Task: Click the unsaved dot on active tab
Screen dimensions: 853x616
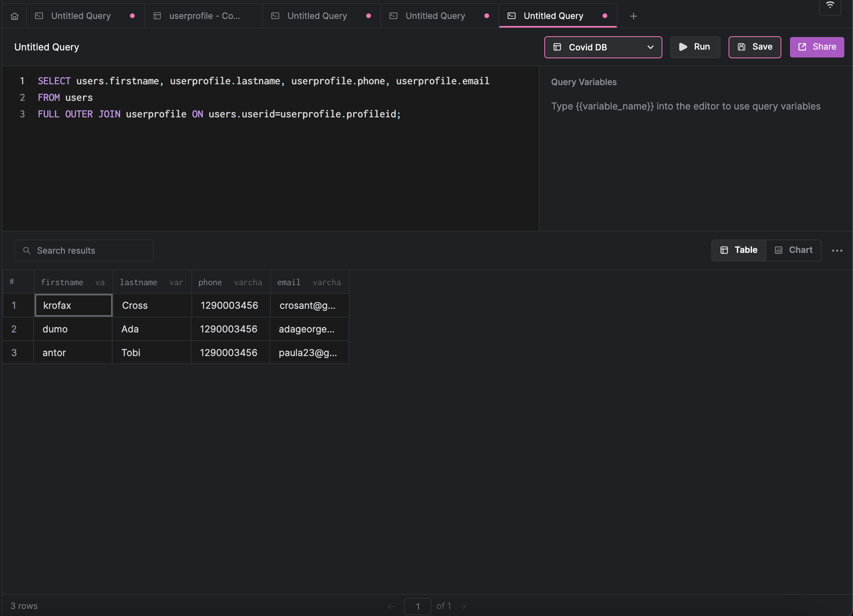Action: pyautogui.click(x=605, y=16)
